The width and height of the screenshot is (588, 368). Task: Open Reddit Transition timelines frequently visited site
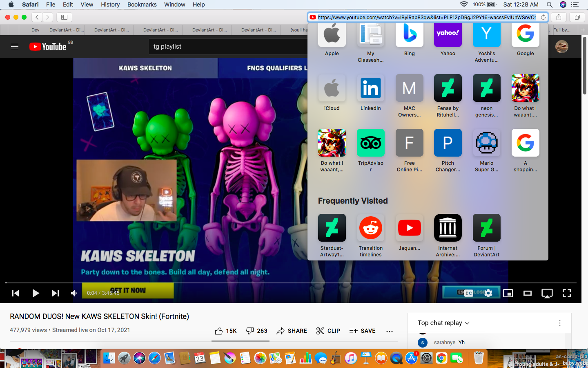pos(370,228)
